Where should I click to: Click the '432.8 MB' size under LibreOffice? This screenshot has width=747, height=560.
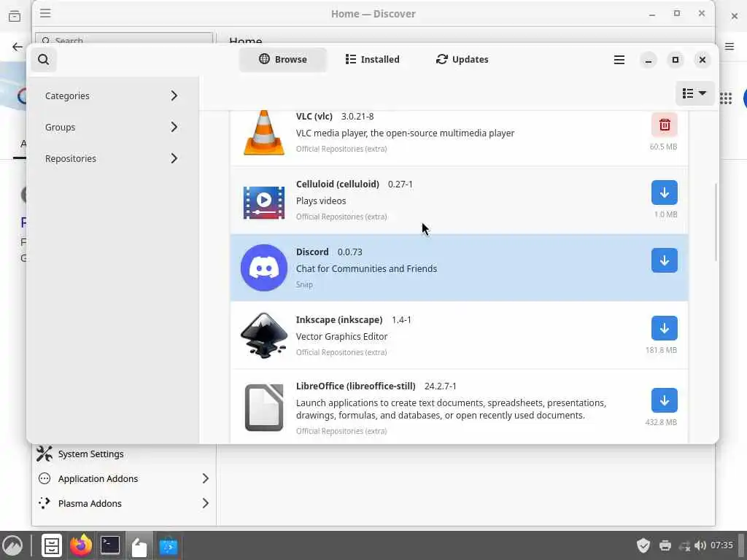coord(661,422)
